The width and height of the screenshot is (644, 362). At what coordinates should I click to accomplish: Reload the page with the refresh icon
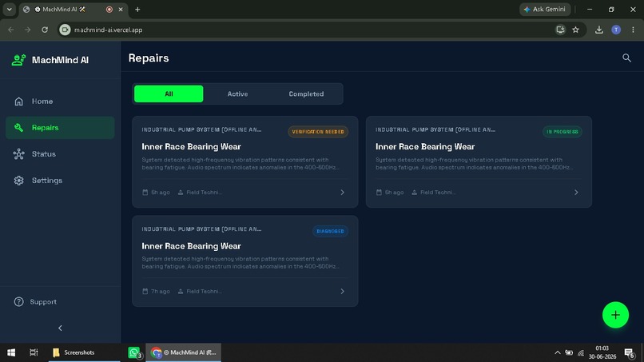coord(45,30)
